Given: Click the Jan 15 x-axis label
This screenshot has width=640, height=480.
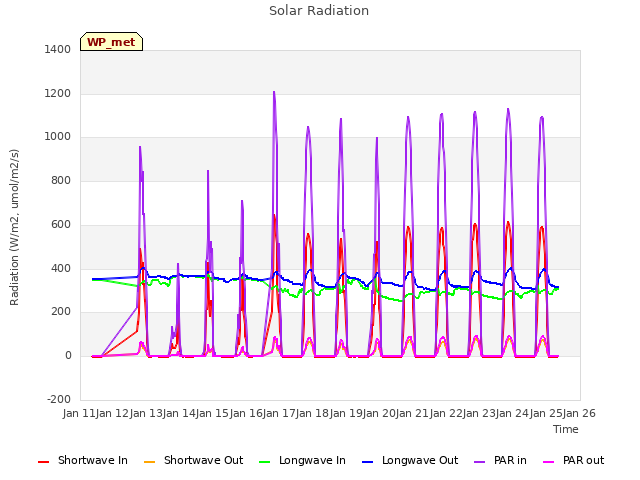Looking at the screenshot, I should tap(212, 413).
